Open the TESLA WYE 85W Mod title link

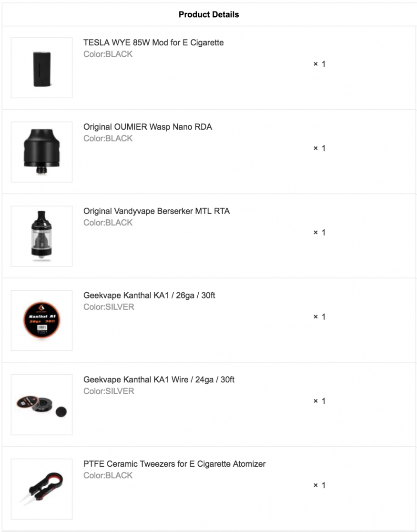tap(153, 42)
